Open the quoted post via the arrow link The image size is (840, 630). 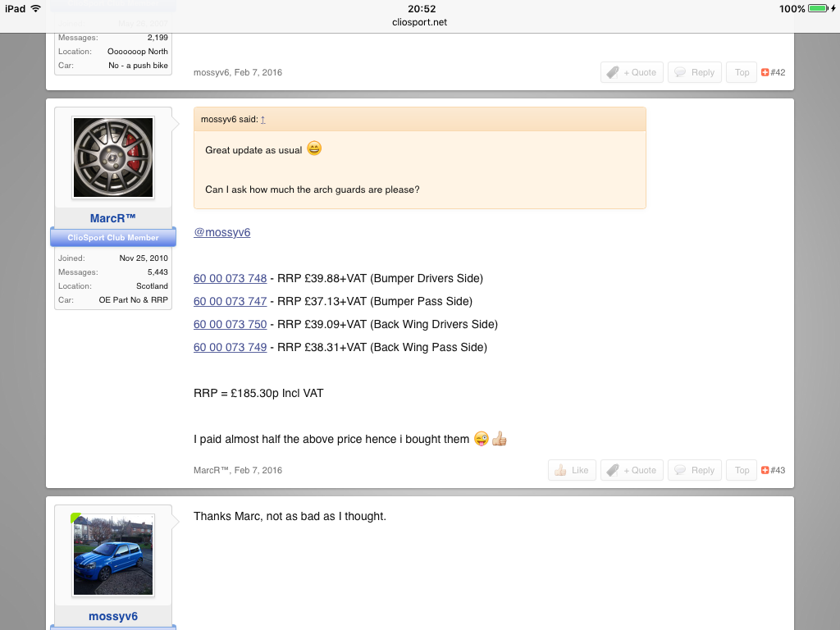(x=262, y=120)
